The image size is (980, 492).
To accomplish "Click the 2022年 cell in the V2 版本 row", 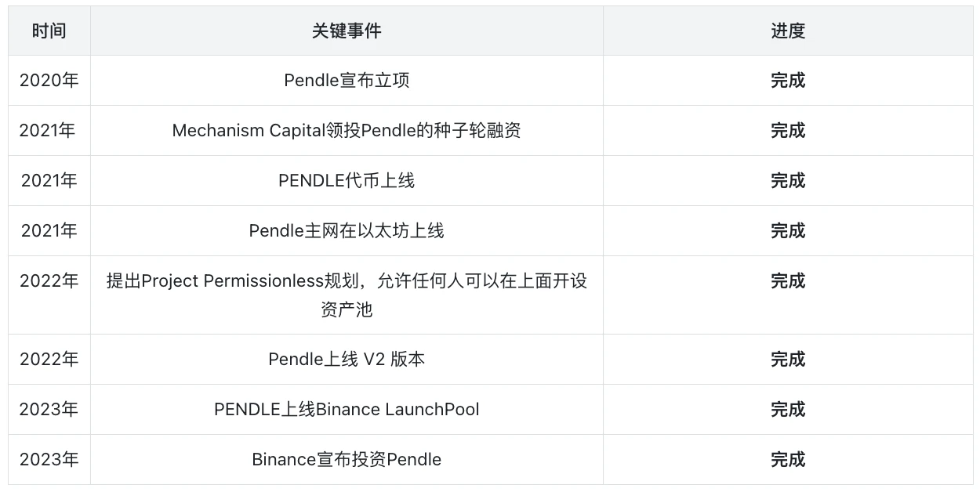I will [x=49, y=360].
